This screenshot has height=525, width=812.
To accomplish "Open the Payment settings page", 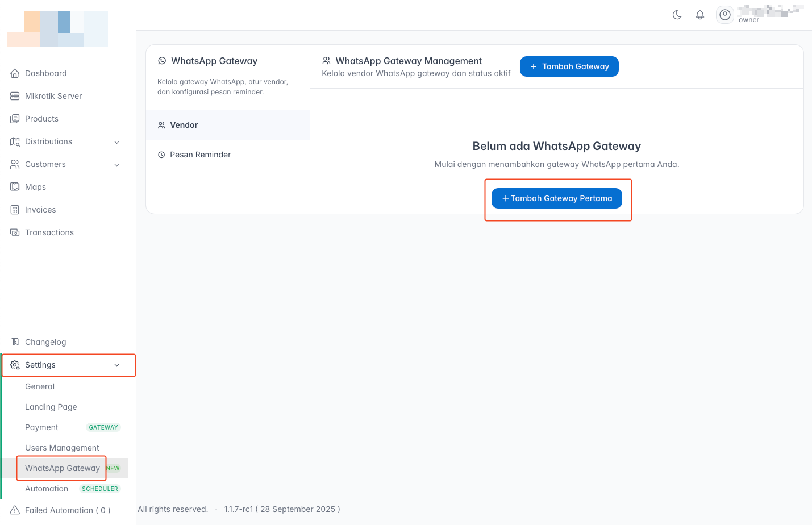I will pyautogui.click(x=41, y=427).
